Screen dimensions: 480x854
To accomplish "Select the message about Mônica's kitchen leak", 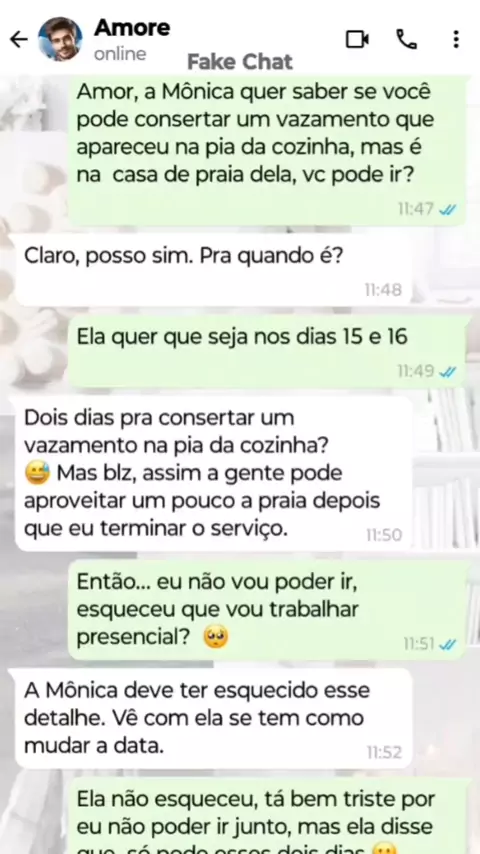I will click(268, 149).
